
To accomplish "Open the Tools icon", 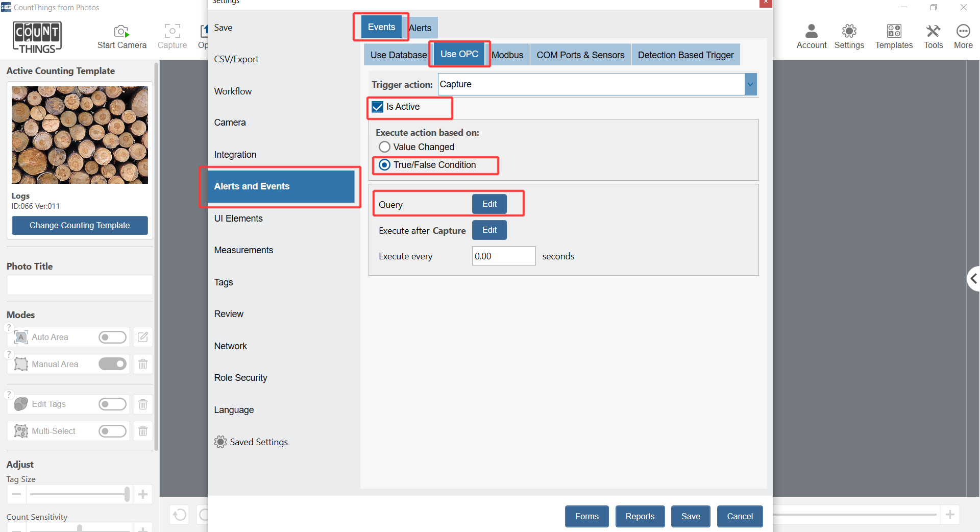I will (933, 32).
